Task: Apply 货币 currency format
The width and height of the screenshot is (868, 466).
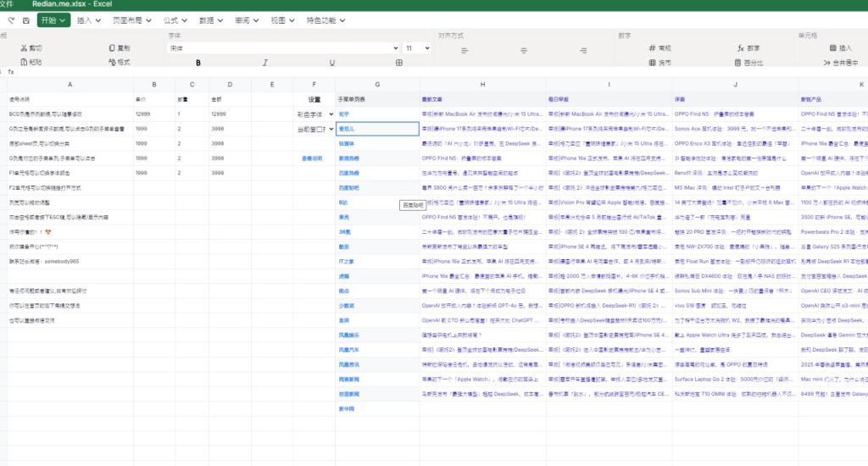Action: [x=659, y=63]
